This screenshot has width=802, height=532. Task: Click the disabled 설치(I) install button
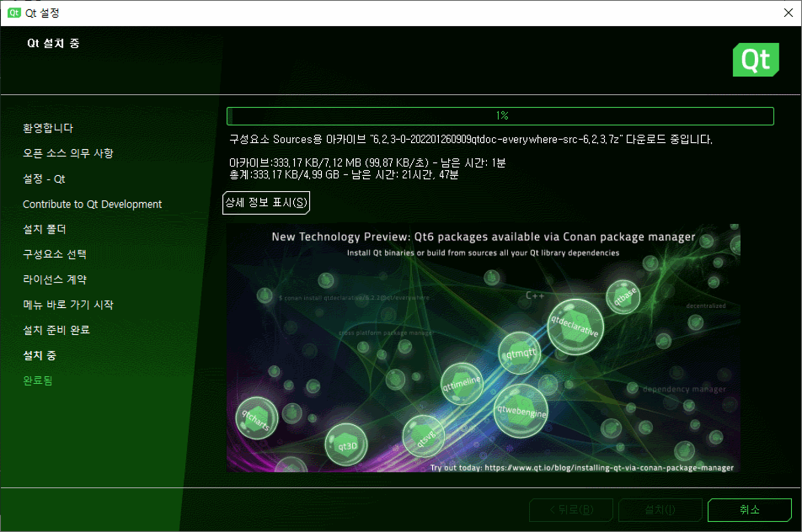pyautogui.click(x=660, y=510)
